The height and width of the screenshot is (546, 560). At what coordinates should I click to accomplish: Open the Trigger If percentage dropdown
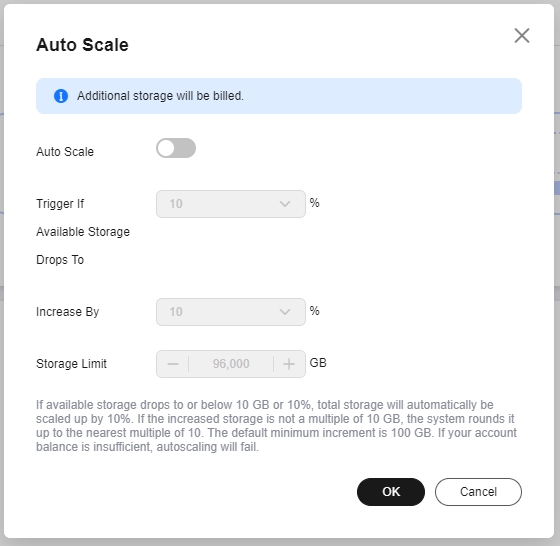click(231, 204)
